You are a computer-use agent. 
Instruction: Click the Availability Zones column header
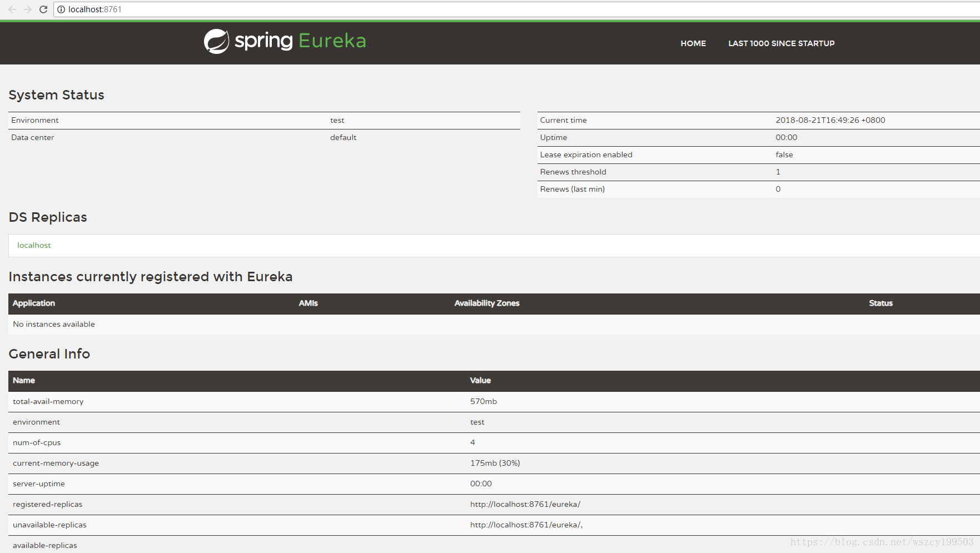point(487,303)
